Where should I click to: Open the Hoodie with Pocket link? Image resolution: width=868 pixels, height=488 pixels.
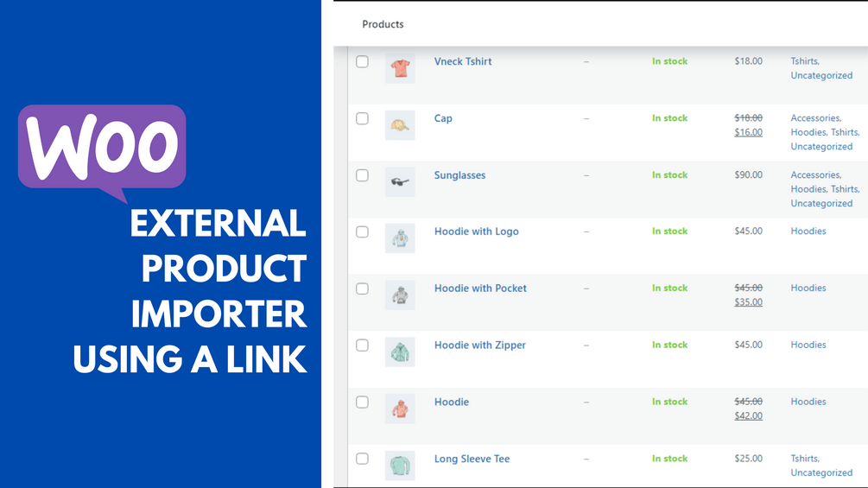click(480, 288)
